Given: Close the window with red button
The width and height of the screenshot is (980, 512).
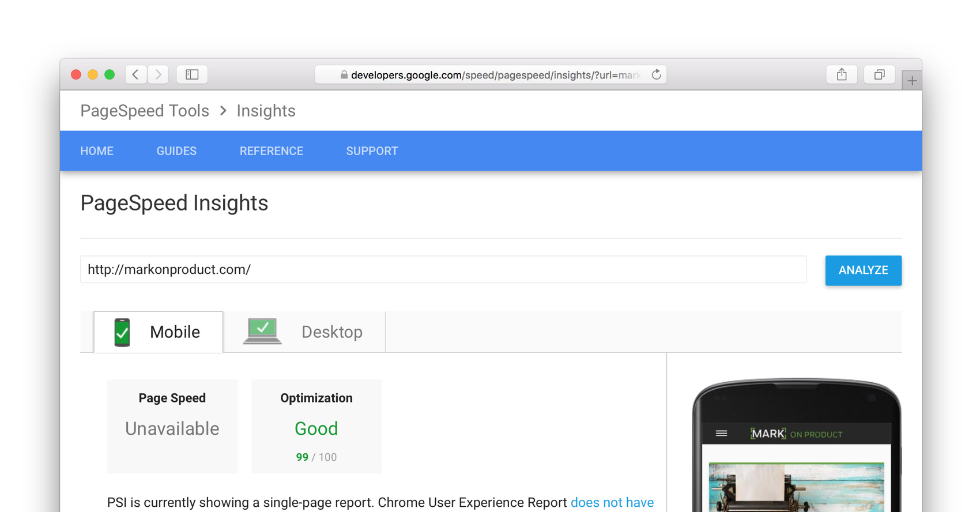Looking at the screenshot, I should tap(76, 74).
